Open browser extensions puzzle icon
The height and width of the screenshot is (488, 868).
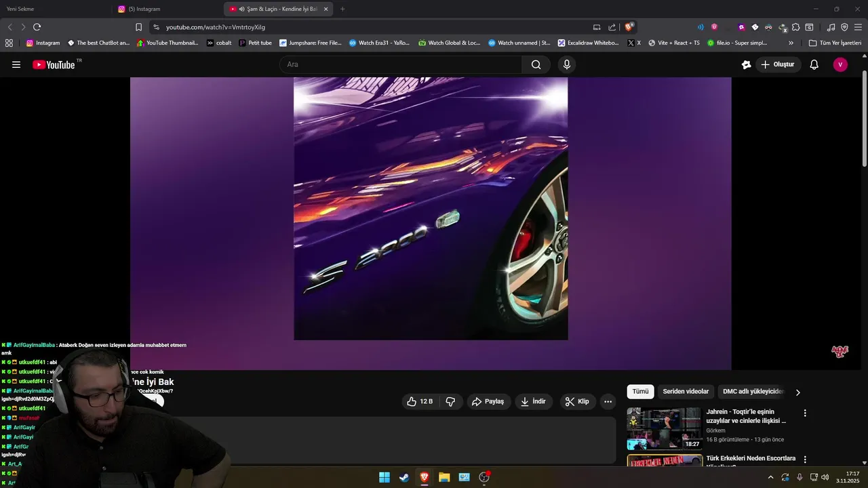[796, 27]
